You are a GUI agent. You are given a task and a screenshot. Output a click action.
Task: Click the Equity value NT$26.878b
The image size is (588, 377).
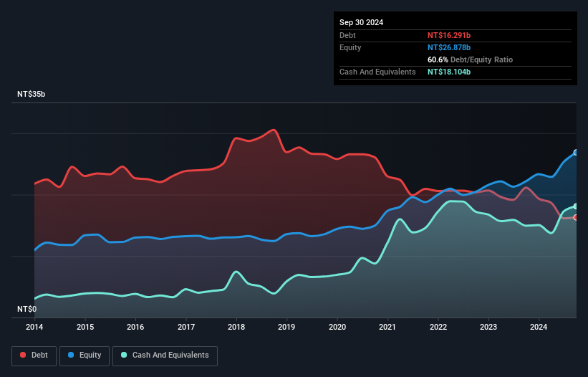(449, 47)
